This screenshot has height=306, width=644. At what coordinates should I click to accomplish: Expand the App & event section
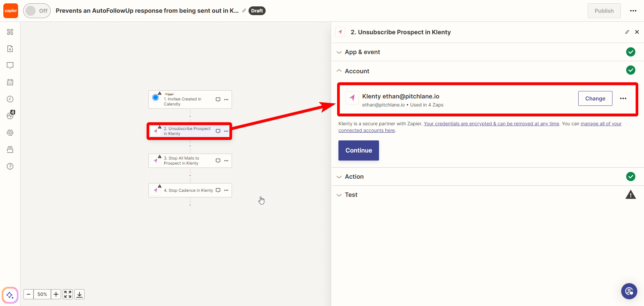(488, 52)
